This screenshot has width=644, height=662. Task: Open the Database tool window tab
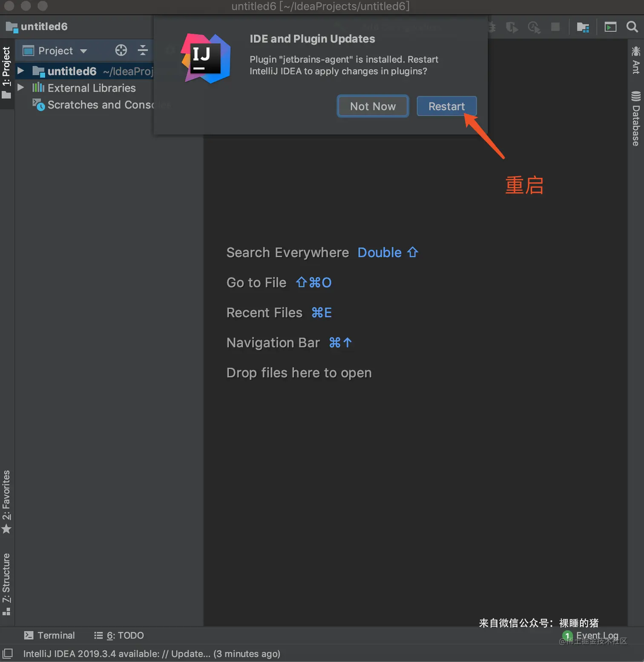(x=636, y=118)
